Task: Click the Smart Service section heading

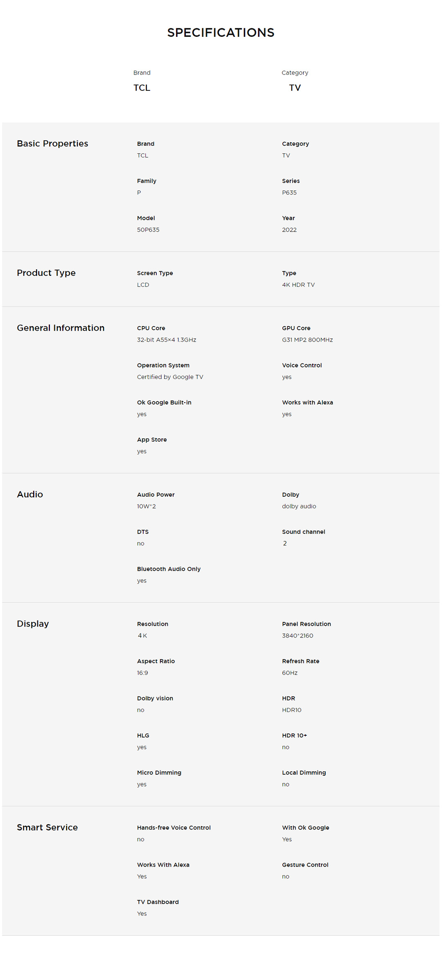Action: (47, 828)
